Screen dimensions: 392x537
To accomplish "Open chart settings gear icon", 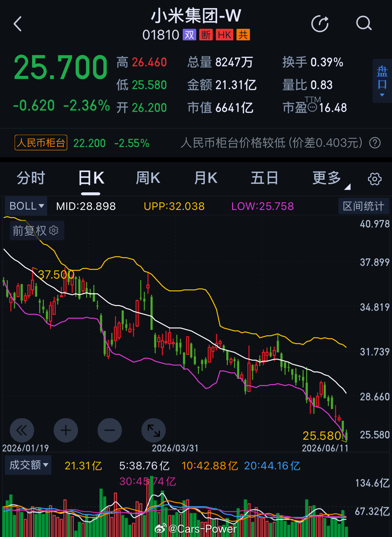I will (x=375, y=179).
